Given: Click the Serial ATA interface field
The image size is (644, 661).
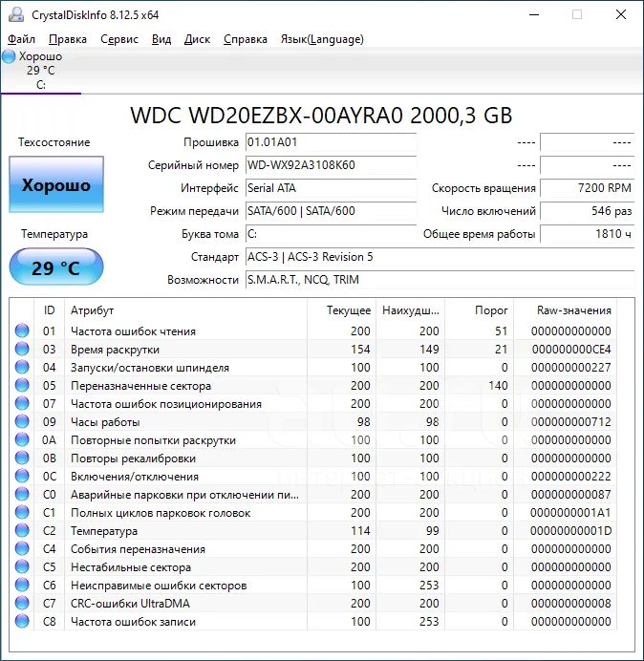Looking at the screenshot, I should pos(331,188).
